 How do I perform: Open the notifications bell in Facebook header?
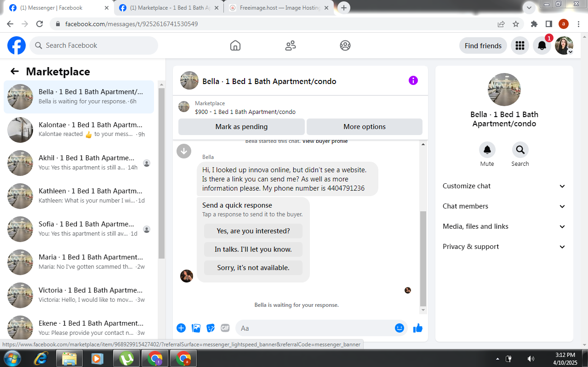point(542,45)
